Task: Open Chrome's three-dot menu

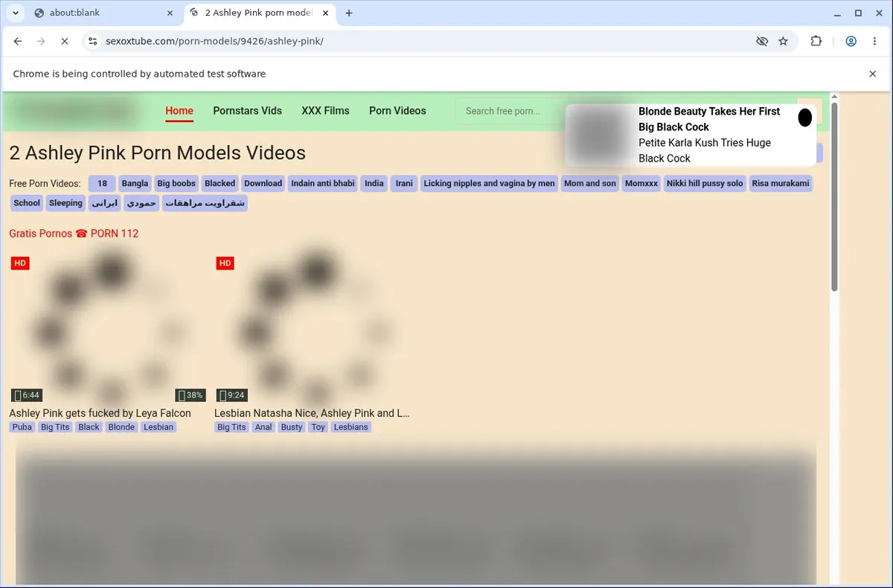Action: click(x=874, y=41)
